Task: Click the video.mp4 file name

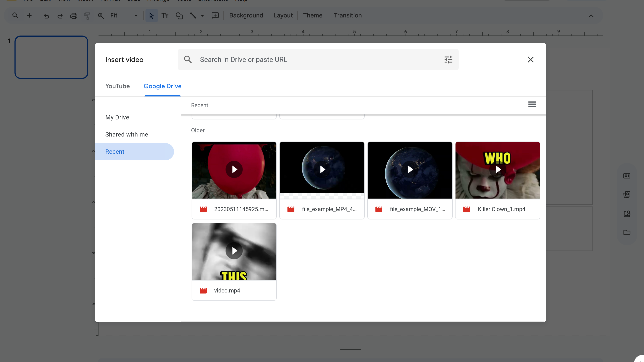Action: (x=227, y=290)
